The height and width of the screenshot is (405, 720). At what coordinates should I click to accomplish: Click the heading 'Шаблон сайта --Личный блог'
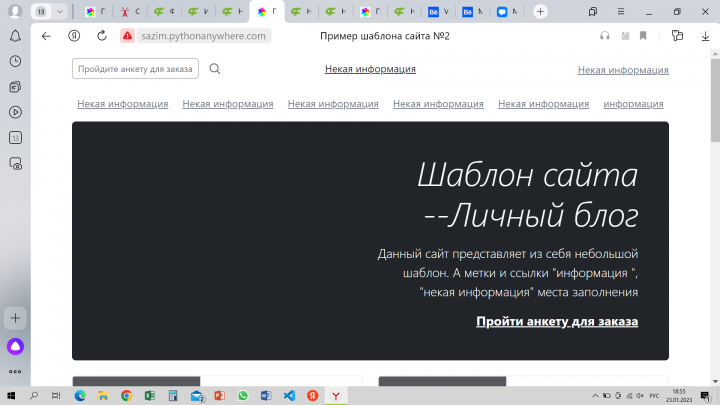pos(528,195)
